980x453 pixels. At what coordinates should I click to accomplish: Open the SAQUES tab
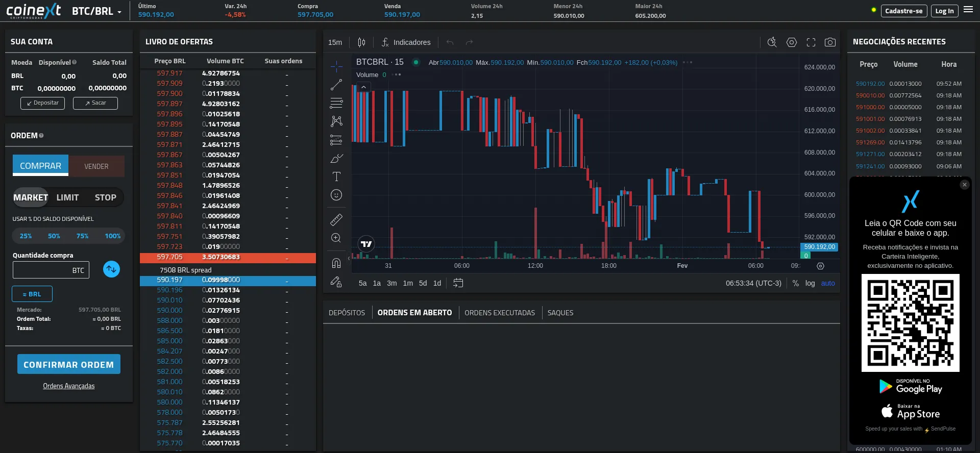pos(560,313)
